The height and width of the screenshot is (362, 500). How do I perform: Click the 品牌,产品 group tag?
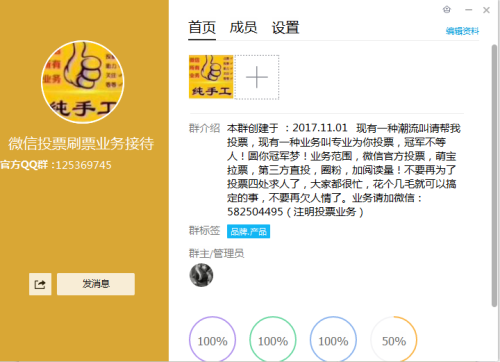coord(248,231)
